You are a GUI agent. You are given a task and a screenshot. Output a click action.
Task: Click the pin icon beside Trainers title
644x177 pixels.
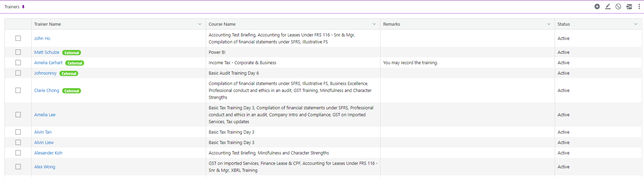(23, 7)
